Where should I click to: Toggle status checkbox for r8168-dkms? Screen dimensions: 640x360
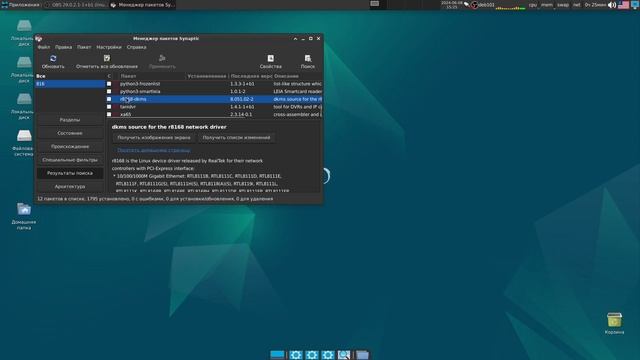pos(109,99)
